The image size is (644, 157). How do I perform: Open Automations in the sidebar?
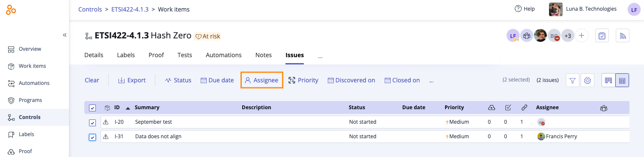[x=34, y=83]
